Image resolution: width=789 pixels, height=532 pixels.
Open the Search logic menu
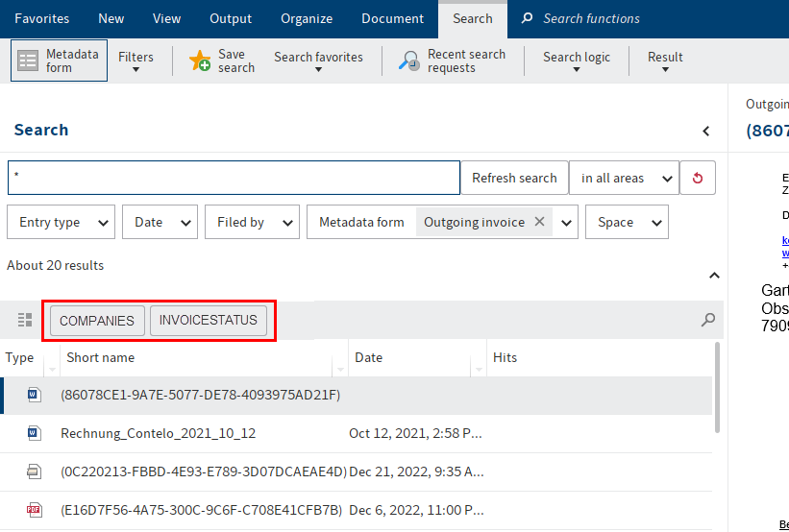click(x=577, y=61)
